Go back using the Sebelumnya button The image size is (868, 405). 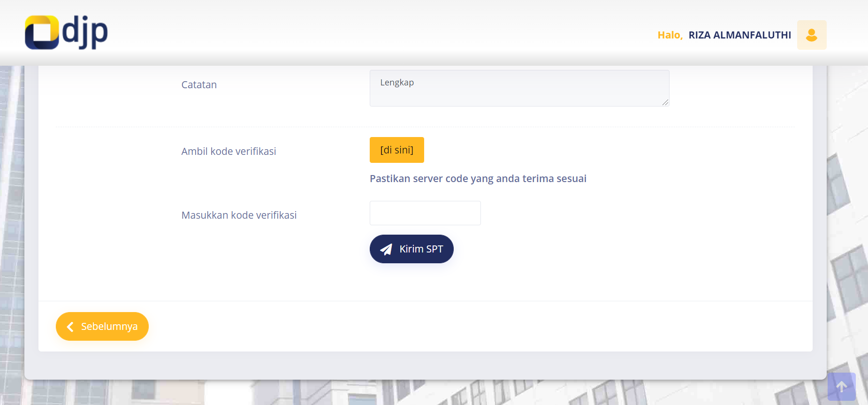coord(102,327)
